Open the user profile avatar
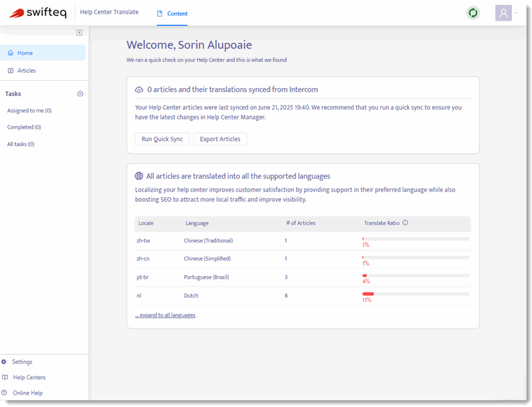The width and height of the screenshot is (532, 407). pyautogui.click(x=503, y=13)
